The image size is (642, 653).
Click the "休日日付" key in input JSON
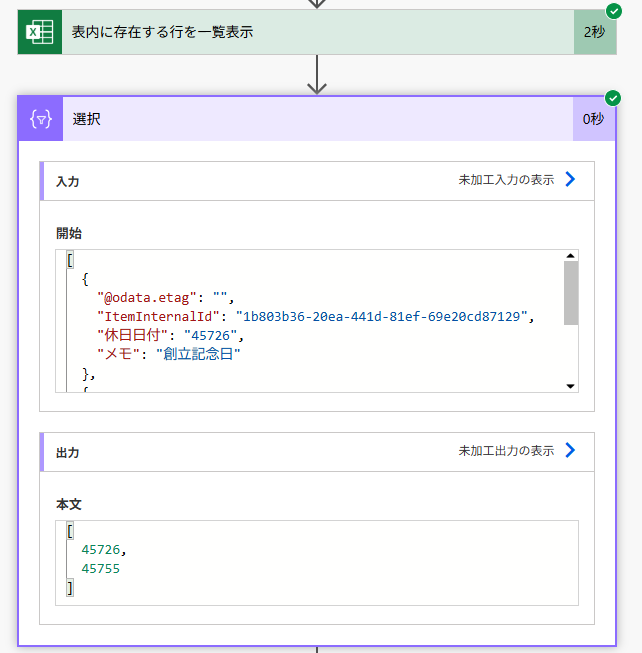pyautogui.click(x=132, y=335)
